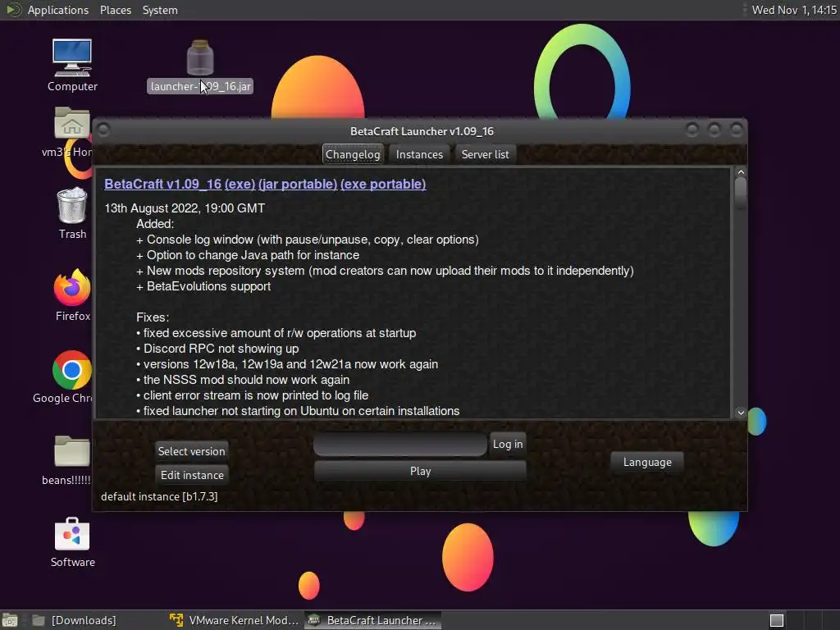Screen dimensions: 840x630
Task: Click the 'default instance [b1.7.3]' label
Action: click(x=159, y=496)
